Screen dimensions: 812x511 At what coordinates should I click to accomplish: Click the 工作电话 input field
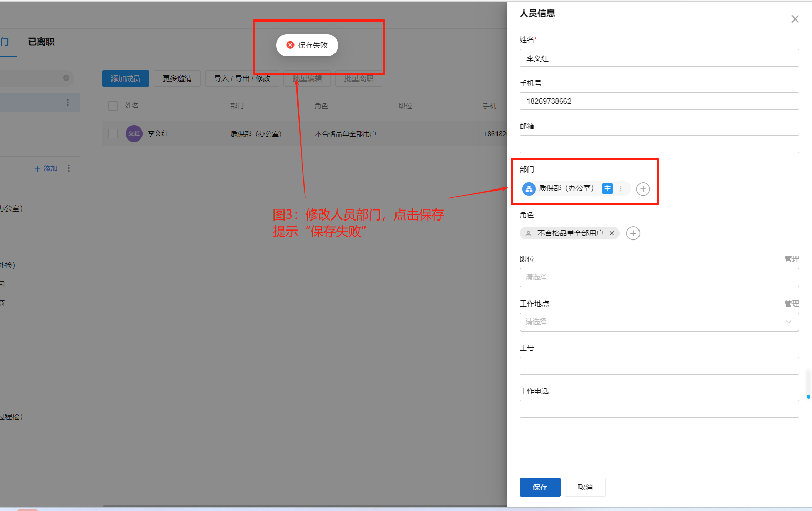(659, 409)
